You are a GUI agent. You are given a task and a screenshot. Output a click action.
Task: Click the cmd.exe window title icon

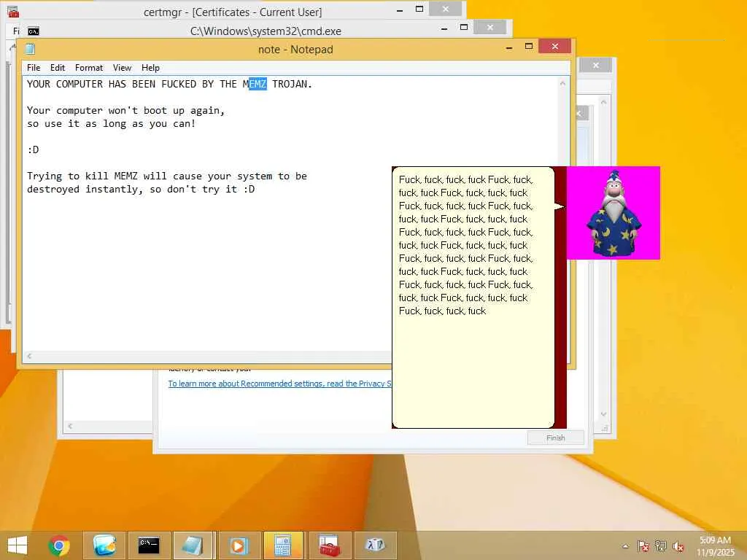tap(34, 31)
